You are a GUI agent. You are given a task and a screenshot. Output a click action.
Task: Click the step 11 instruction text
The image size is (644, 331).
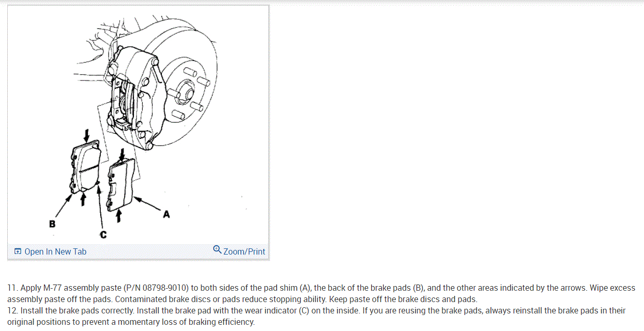pos(321,293)
